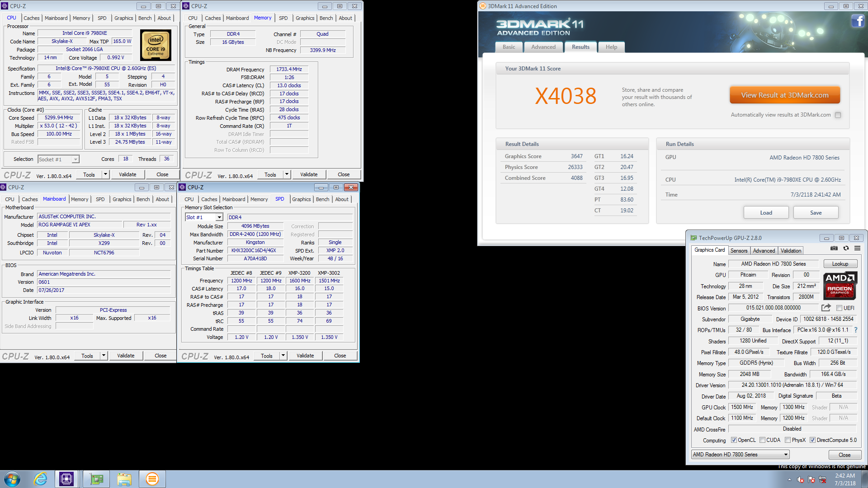Click the AMD Radeon Graphics logo

pos(840,286)
